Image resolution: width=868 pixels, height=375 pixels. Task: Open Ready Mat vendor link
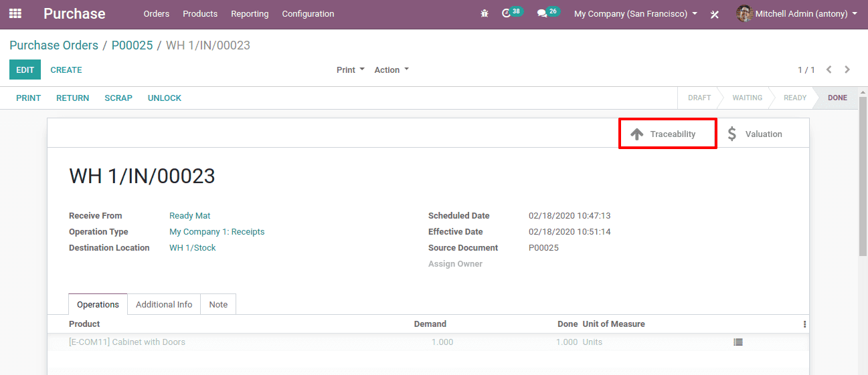pyautogui.click(x=190, y=216)
